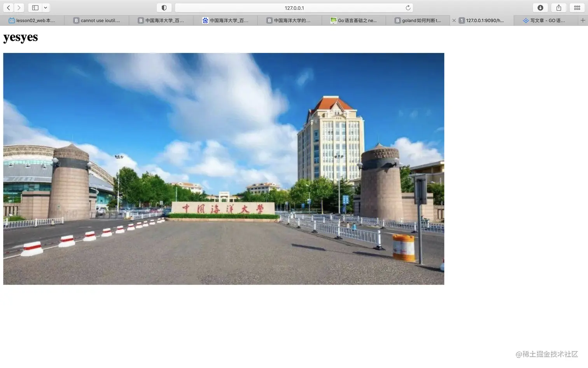
Task: Switch to the Go语言基础之ne tab
Action: pyautogui.click(x=353, y=21)
